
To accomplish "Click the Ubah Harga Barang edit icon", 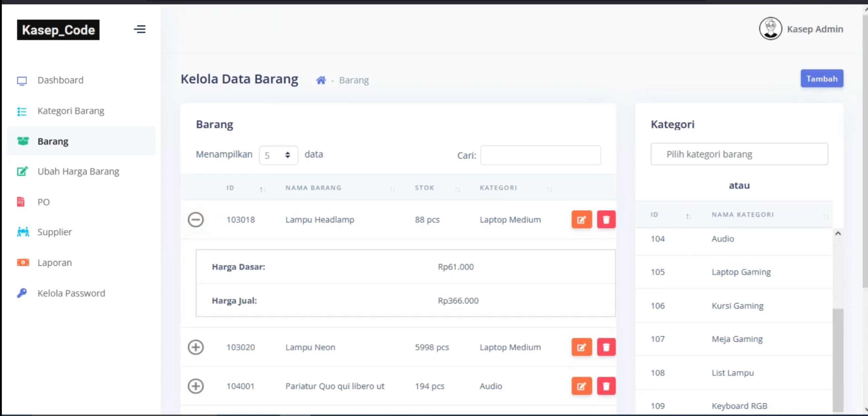I will coord(22,171).
